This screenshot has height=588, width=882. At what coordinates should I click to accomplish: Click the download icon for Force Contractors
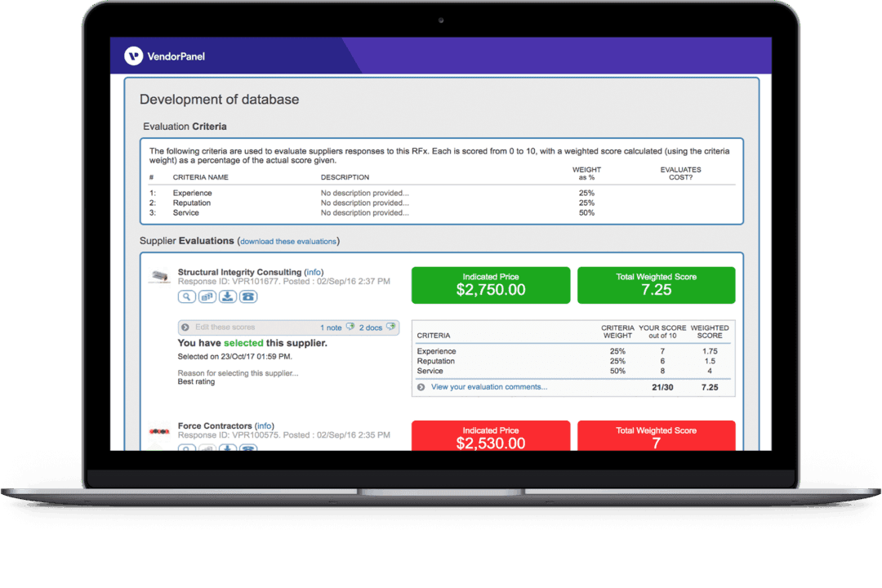click(227, 448)
